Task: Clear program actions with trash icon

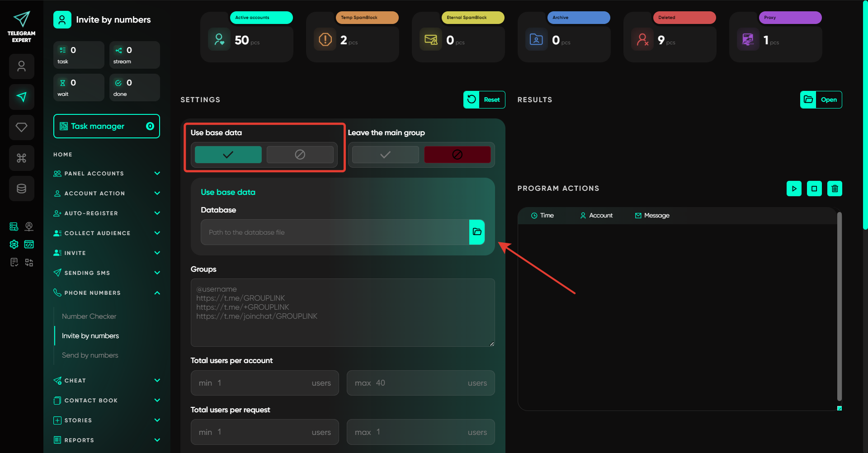Action: (x=835, y=189)
